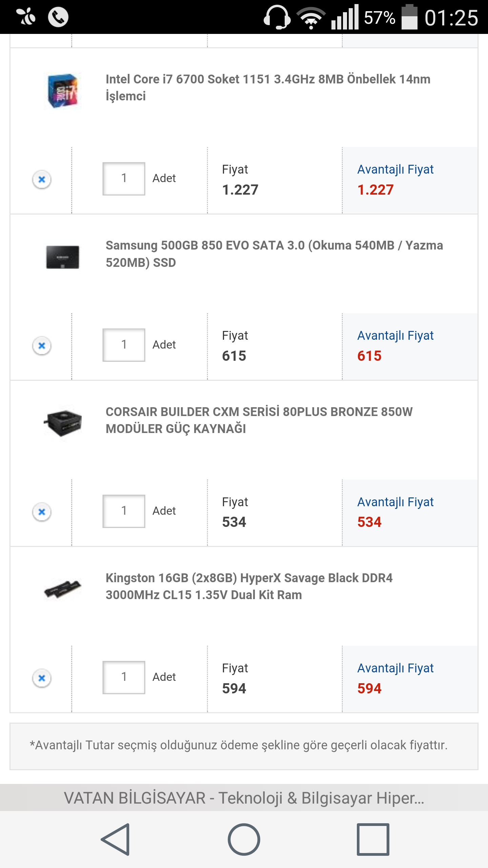Edit quantity field for Intel Core i7
Image resolution: width=488 pixels, height=868 pixels.
124,179
